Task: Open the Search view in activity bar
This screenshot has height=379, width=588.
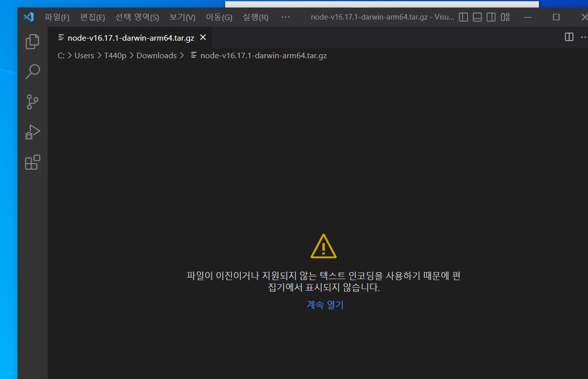Action: click(x=32, y=72)
